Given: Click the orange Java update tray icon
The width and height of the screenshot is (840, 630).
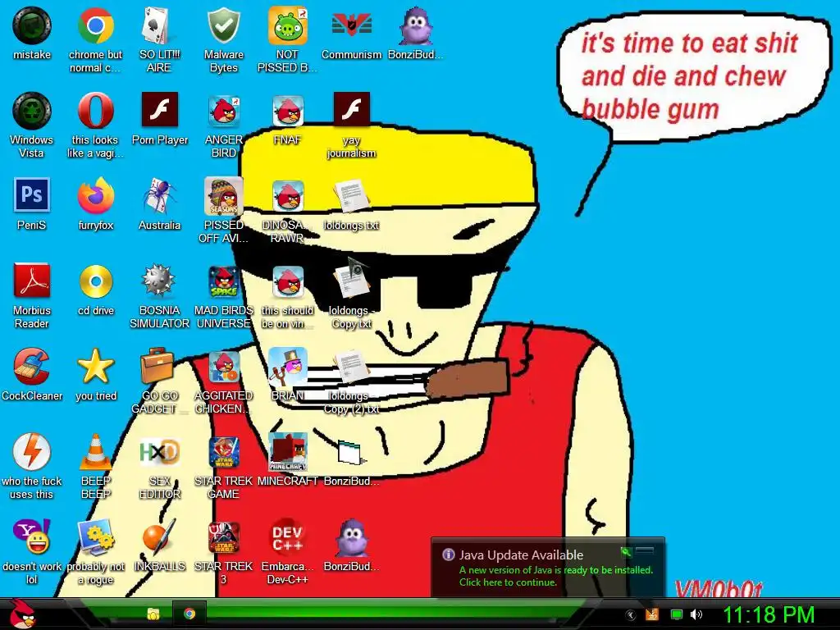Looking at the screenshot, I should pyautogui.click(x=652, y=614).
